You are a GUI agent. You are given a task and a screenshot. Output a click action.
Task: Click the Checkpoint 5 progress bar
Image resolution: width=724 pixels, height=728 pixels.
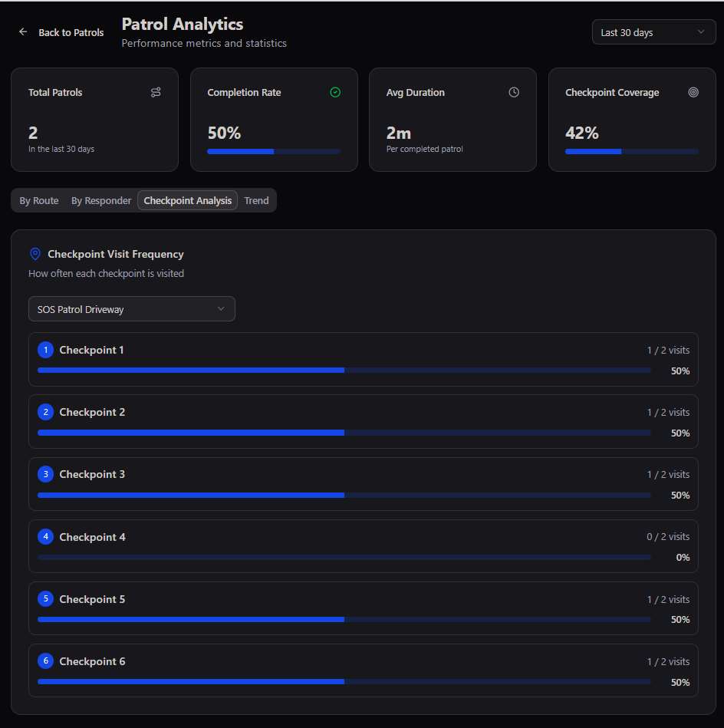pos(344,619)
